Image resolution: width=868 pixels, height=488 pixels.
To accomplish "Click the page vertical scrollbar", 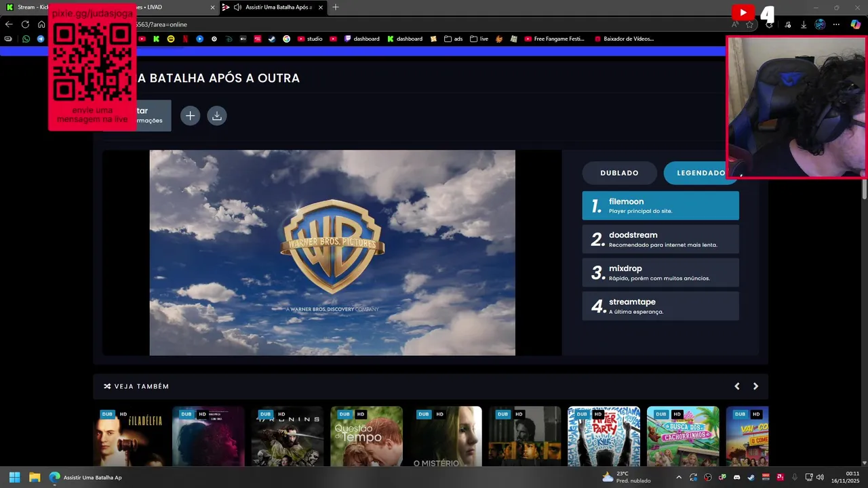I will click(x=864, y=190).
